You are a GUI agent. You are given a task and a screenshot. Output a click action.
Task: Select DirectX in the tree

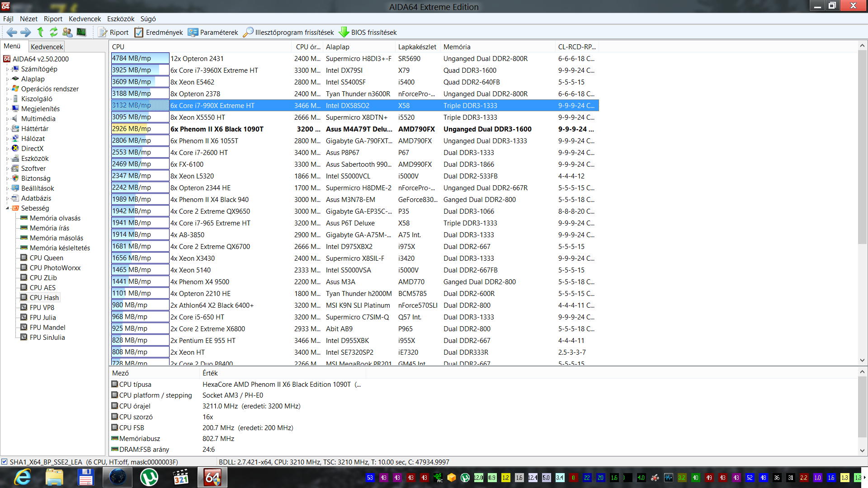(33, 149)
